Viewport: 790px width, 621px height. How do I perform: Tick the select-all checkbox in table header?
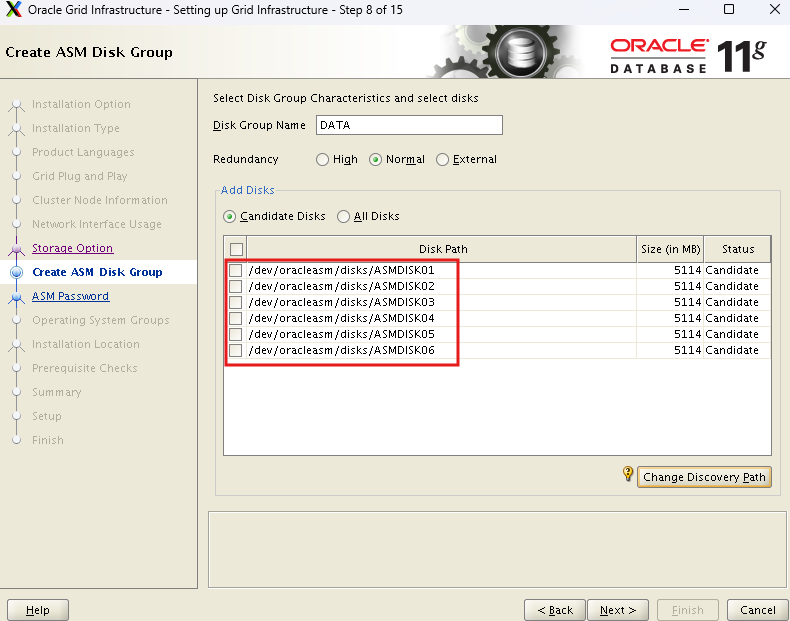(236, 249)
